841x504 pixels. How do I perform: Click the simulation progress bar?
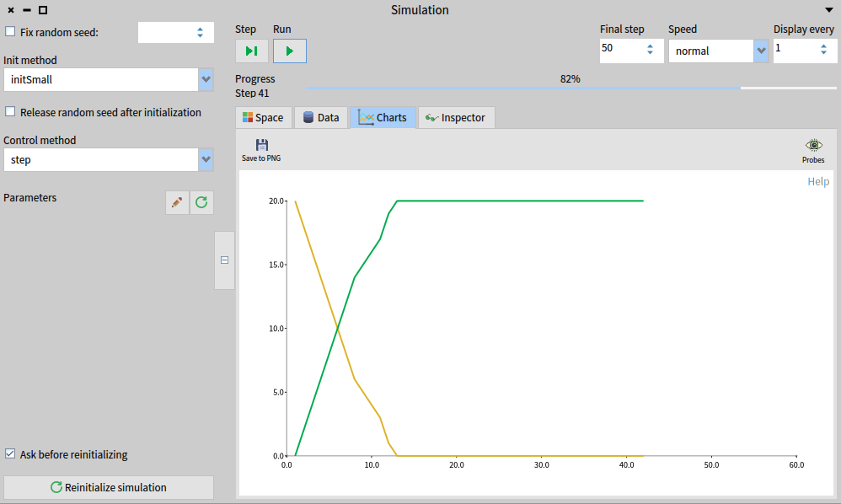(570, 88)
